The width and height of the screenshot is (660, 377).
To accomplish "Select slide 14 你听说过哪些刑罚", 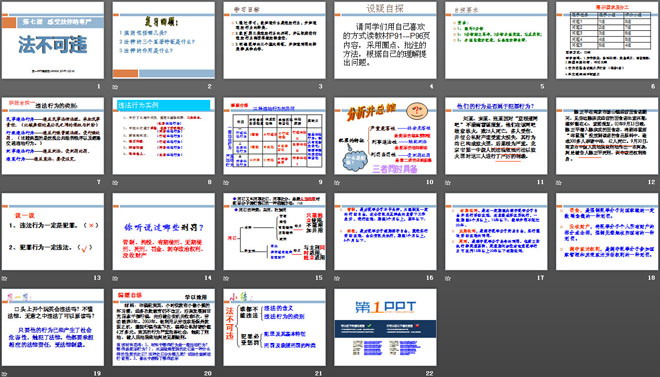I will pos(163,231).
